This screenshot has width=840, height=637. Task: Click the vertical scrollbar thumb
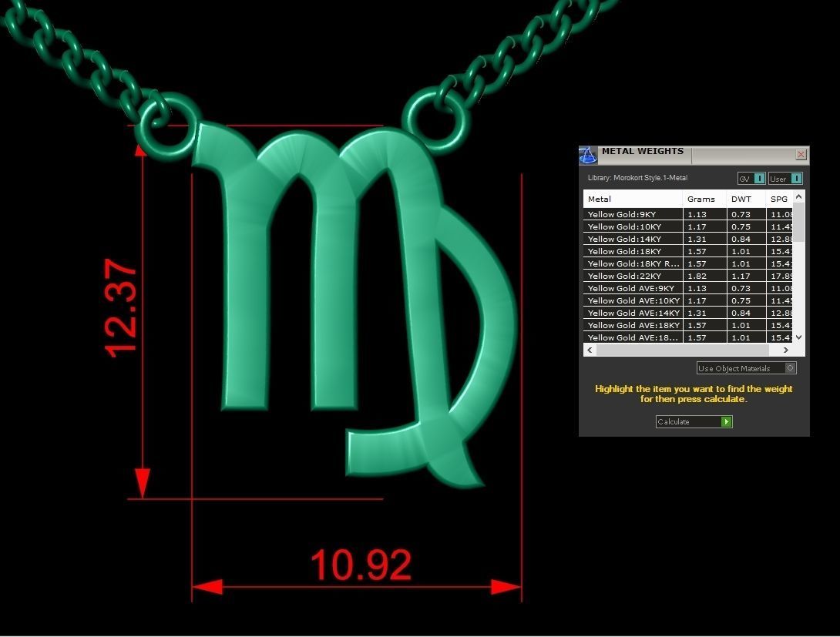tap(798, 222)
